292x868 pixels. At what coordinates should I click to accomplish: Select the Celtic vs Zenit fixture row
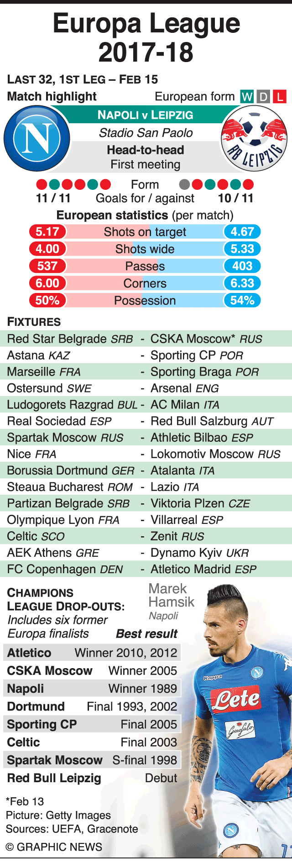click(146, 536)
